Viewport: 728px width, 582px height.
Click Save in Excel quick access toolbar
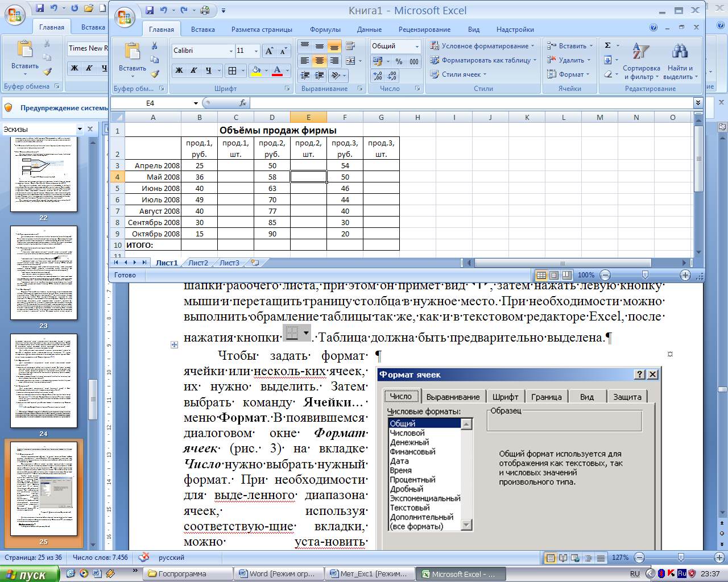click(x=150, y=10)
